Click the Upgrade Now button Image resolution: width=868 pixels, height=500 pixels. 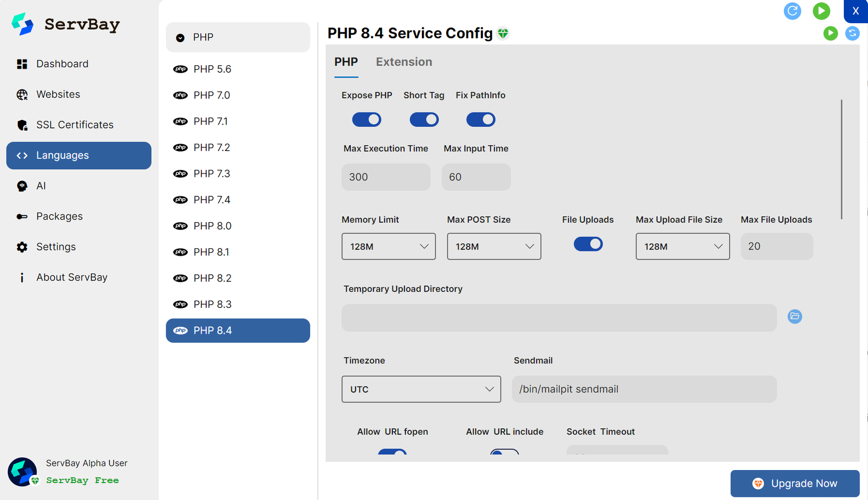tap(794, 483)
